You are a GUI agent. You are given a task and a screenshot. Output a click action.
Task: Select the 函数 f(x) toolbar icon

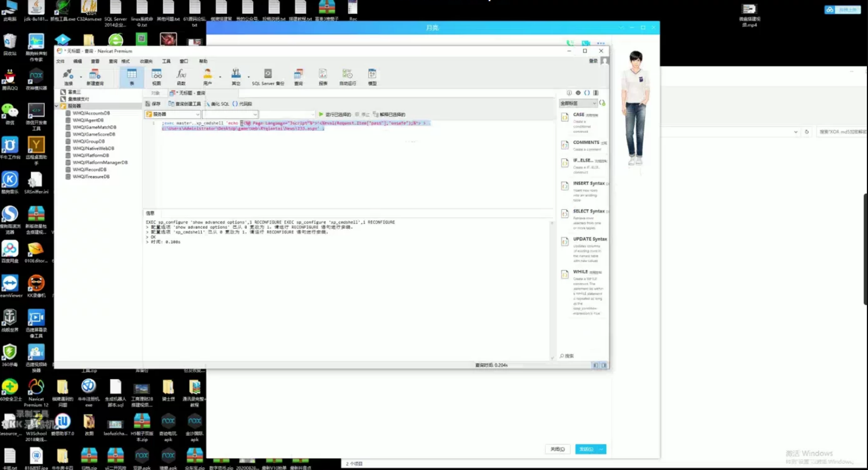coord(181,77)
